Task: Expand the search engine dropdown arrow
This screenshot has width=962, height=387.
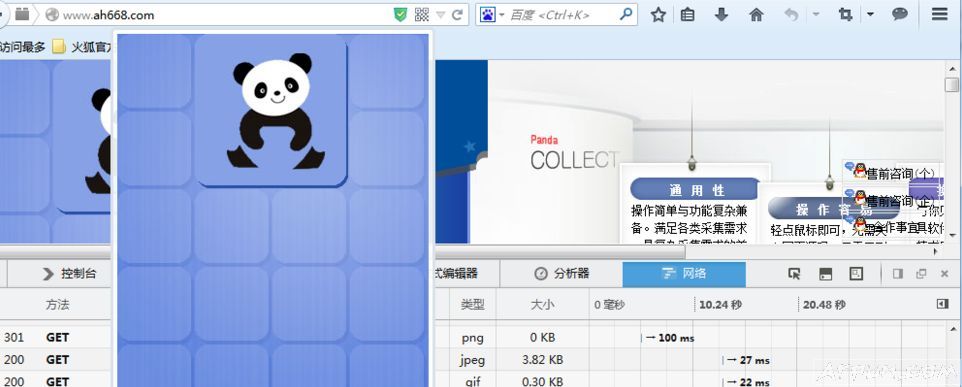Action: click(501, 15)
